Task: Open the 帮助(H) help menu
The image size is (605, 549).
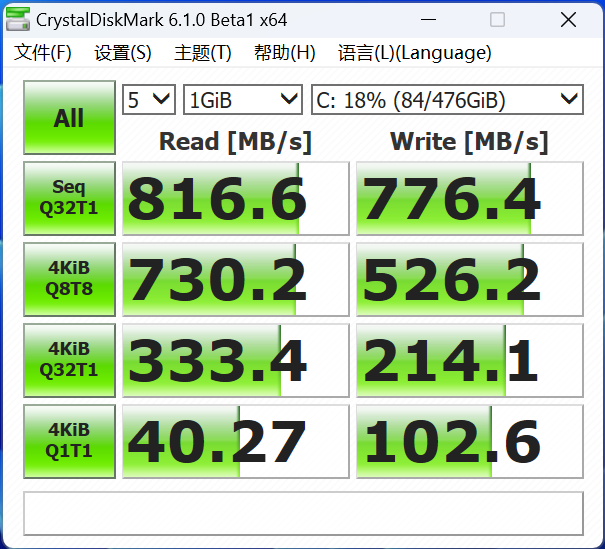Action: pyautogui.click(x=285, y=53)
